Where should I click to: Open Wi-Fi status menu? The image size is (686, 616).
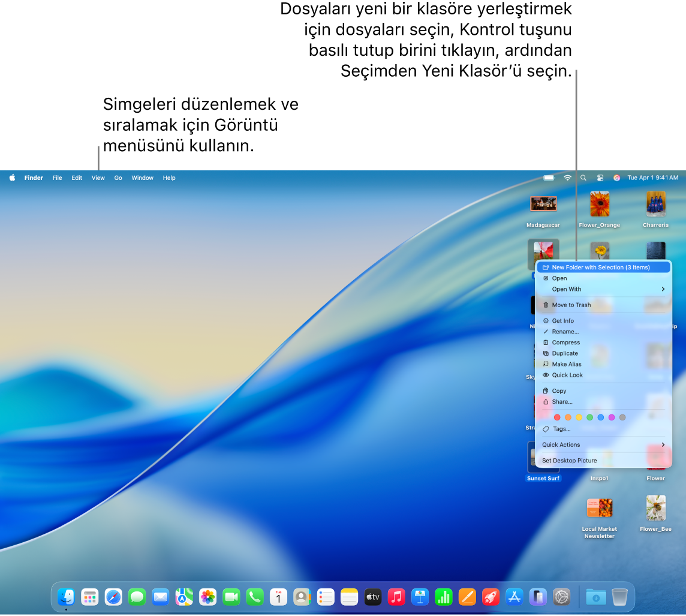(567, 178)
